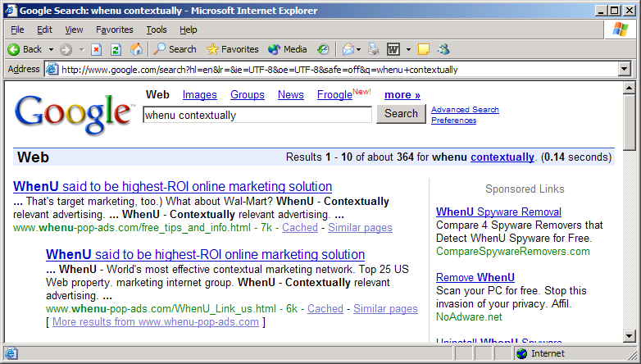641x364 pixels.
Task: Click the 'contextually' definition link in results bar
Action: 502,157
